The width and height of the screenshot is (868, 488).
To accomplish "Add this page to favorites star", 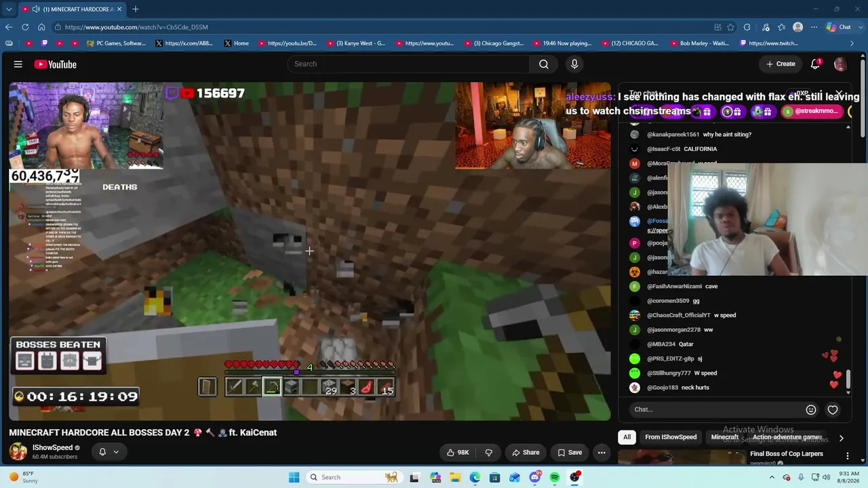I will tap(730, 27).
